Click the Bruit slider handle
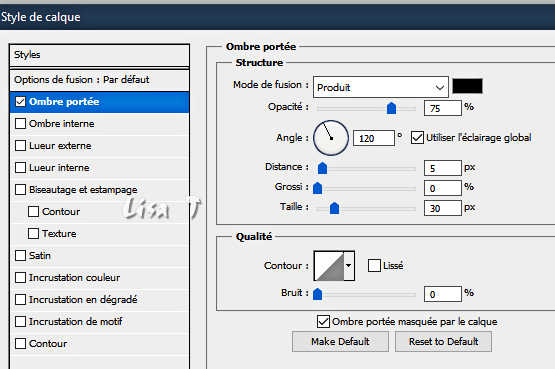Viewport: 555px width, 369px height. coord(317,294)
